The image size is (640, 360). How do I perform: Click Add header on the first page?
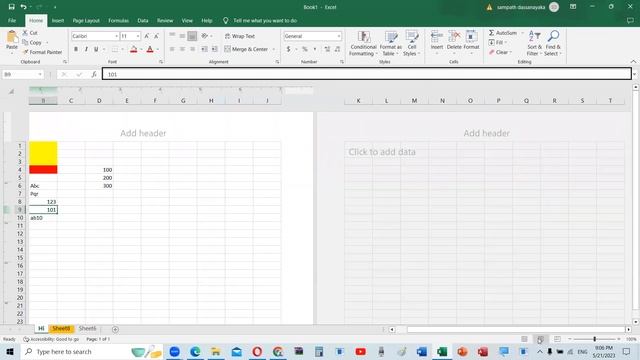pyautogui.click(x=143, y=133)
